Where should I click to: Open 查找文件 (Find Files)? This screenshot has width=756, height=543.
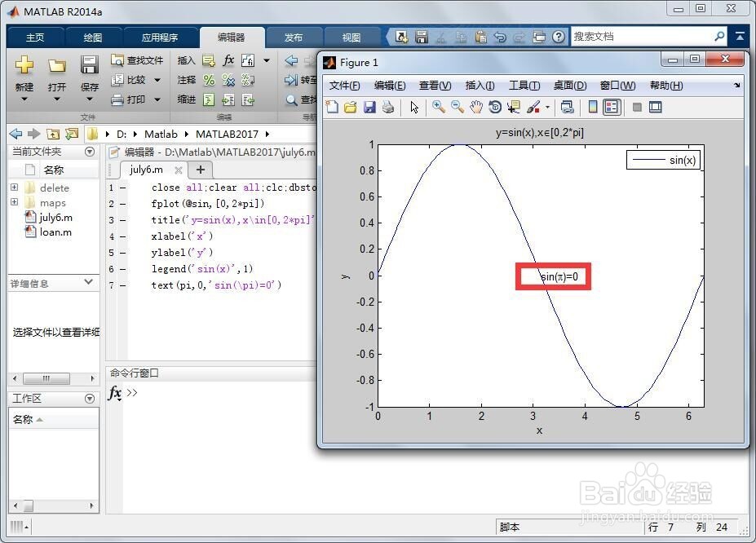pos(137,60)
